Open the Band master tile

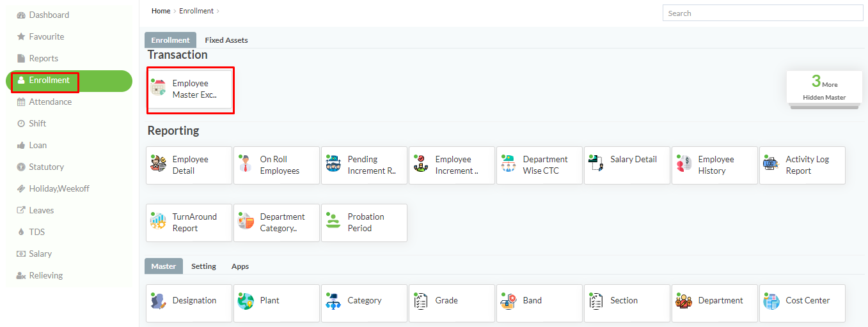540,303
